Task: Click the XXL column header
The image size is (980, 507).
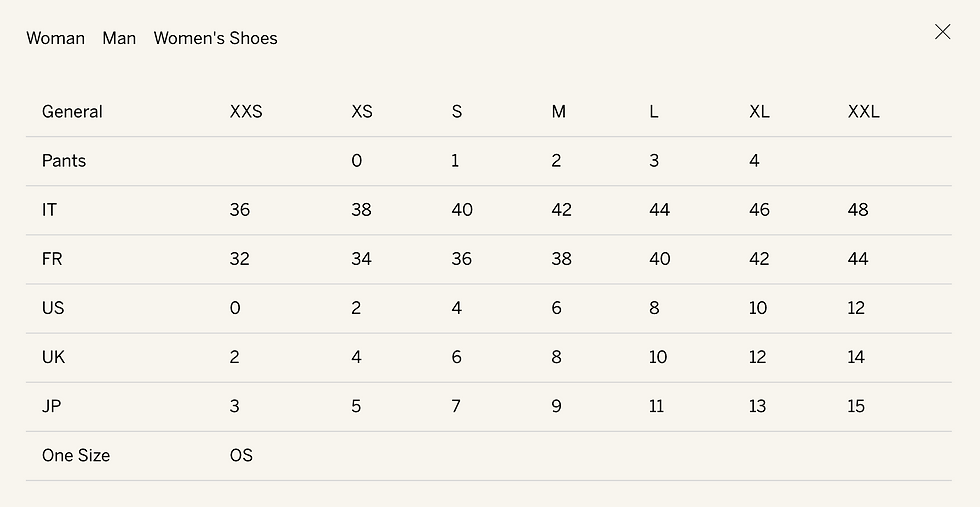Action: (864, 112)
